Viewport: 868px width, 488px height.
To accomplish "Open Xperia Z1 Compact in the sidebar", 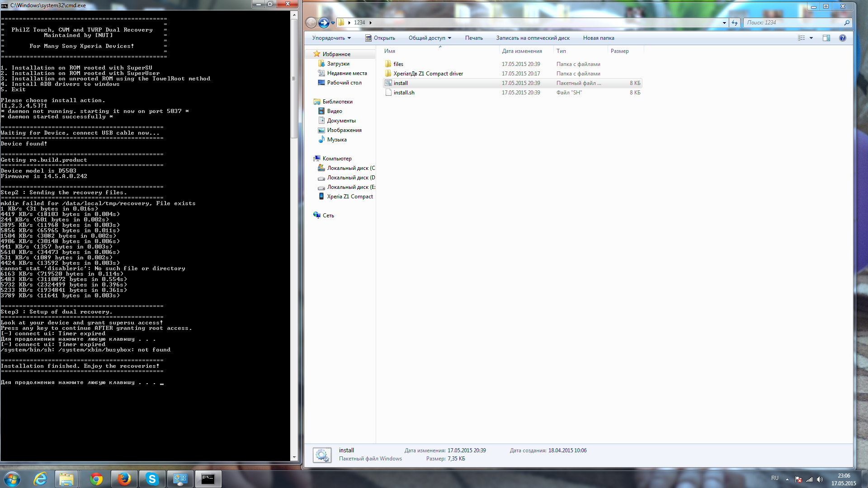I will pyautogui.click(x=349, y=197).
